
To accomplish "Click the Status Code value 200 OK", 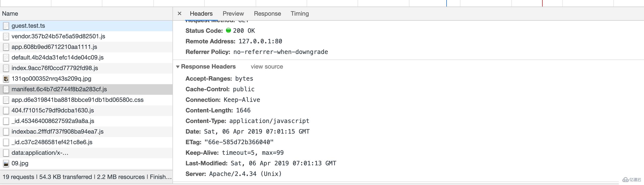I will pos(244,31).
